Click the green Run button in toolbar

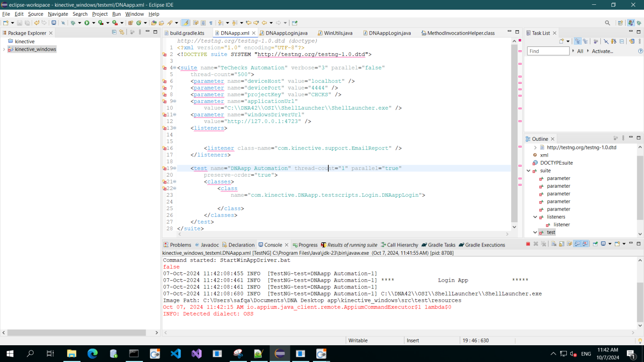[87, 23]
